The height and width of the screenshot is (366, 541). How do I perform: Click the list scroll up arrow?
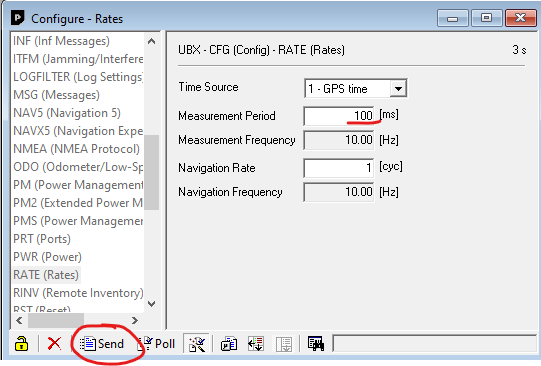[151, 41]
